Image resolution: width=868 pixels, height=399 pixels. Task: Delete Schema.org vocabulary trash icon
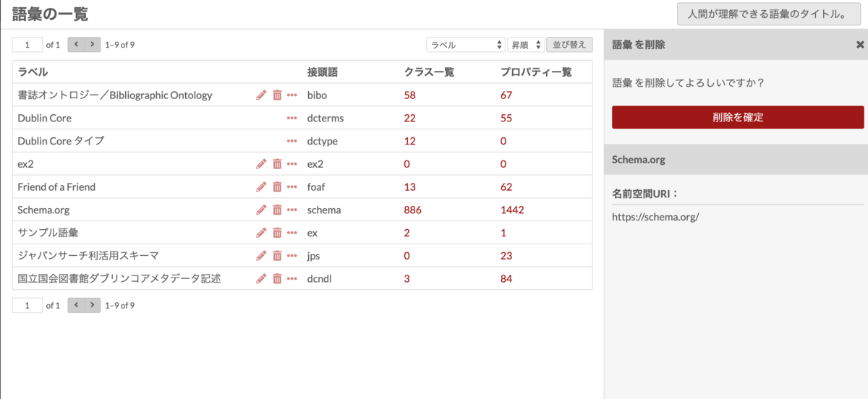[277, 210]
